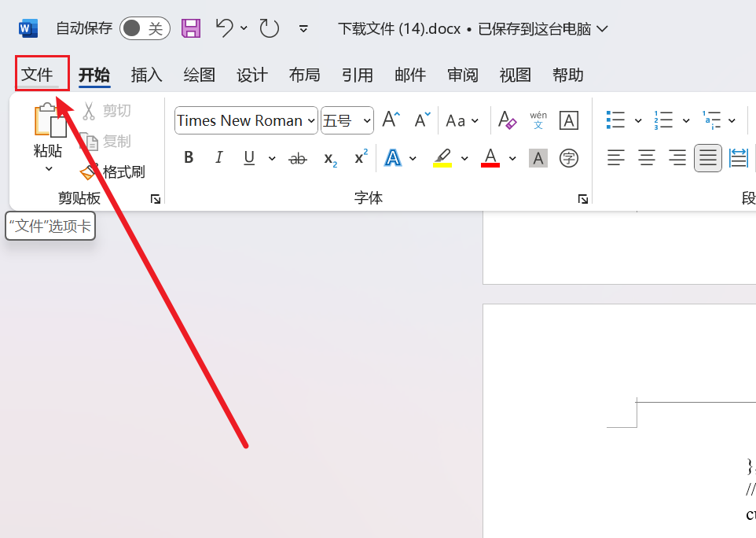Open the text effects dropdown arrow
This screenshot has width=756, height=538.
(413, 158)
